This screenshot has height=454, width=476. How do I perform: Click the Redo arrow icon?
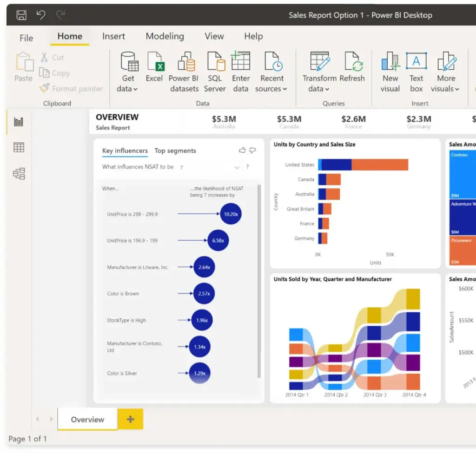pos(61,14)
